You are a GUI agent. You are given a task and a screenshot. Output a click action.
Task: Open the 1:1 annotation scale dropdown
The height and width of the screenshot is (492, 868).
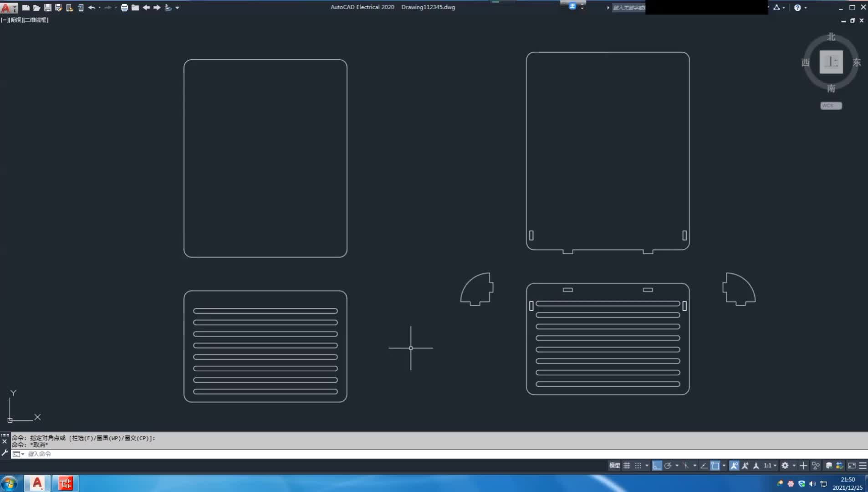click(x=770, y=466)
